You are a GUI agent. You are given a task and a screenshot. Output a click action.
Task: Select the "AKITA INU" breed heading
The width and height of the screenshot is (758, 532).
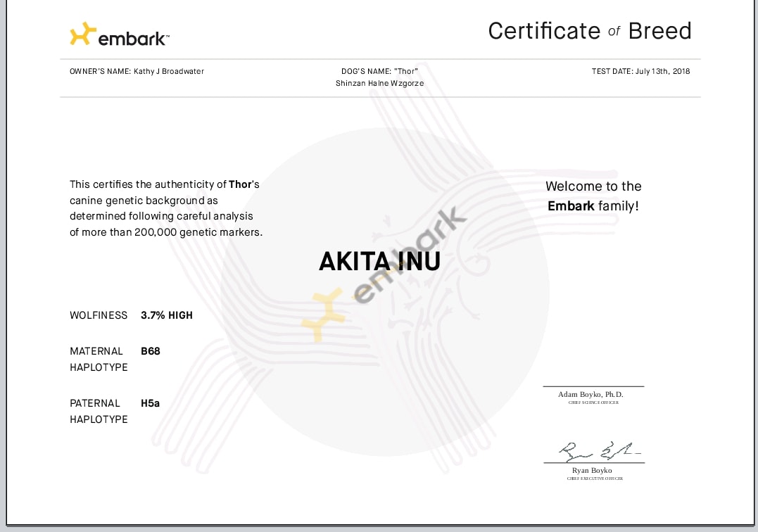coord(379,261)
